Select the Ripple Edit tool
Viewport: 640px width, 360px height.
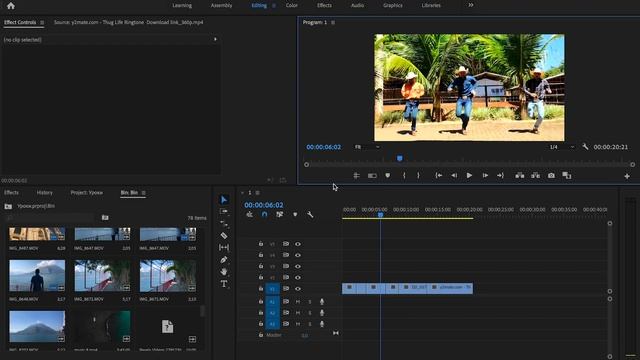pyautogui.click(x=224, y=223)
